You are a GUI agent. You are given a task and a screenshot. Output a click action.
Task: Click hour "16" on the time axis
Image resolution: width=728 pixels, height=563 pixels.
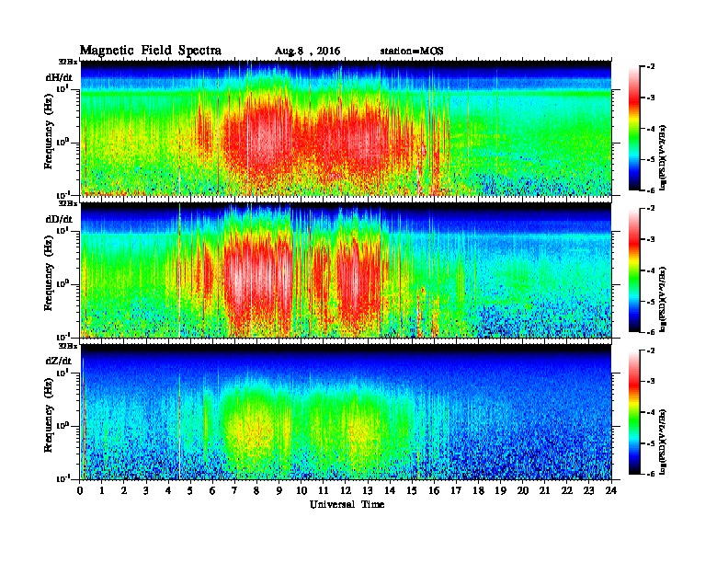434,491
